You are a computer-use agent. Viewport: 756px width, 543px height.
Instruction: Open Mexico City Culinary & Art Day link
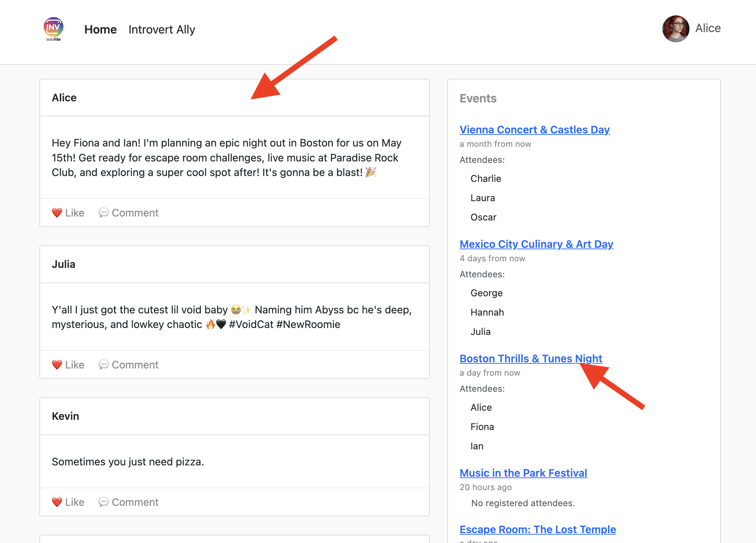(x=536, y=244)
